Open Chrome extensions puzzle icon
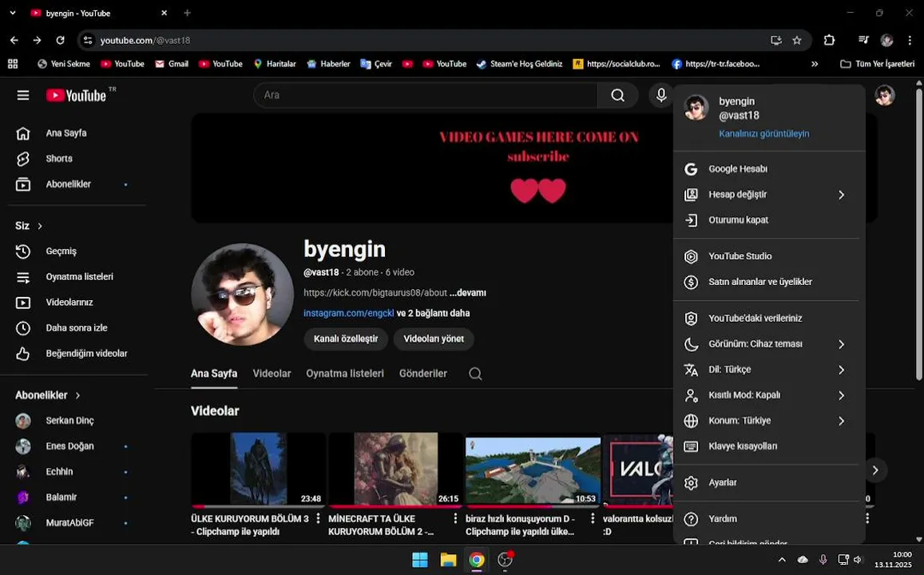The width and height of the screenshot is (924, 575). 829,40
